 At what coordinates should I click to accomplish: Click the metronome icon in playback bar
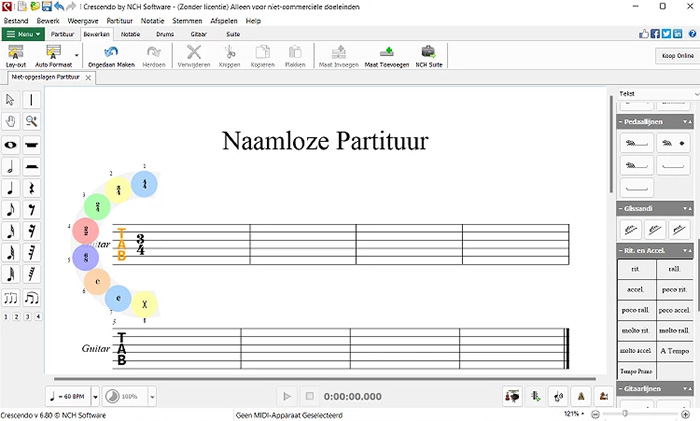pyautogui.click(x=581, y=396)
